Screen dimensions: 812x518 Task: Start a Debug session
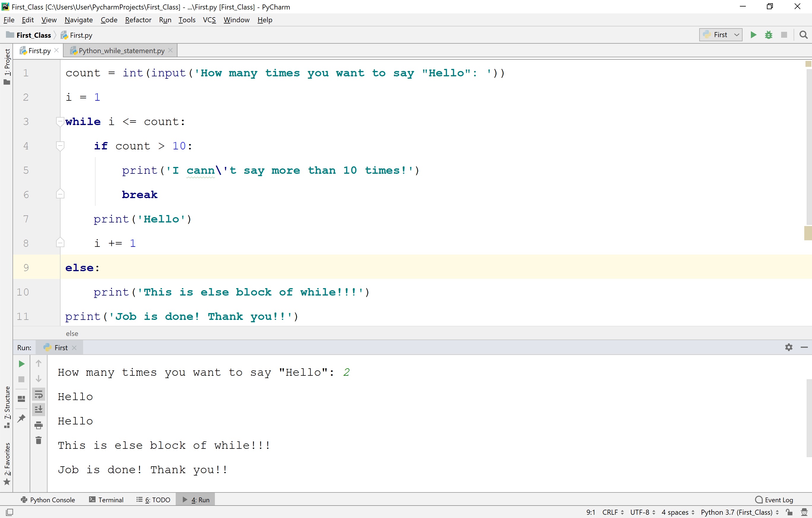click(769, 34)
